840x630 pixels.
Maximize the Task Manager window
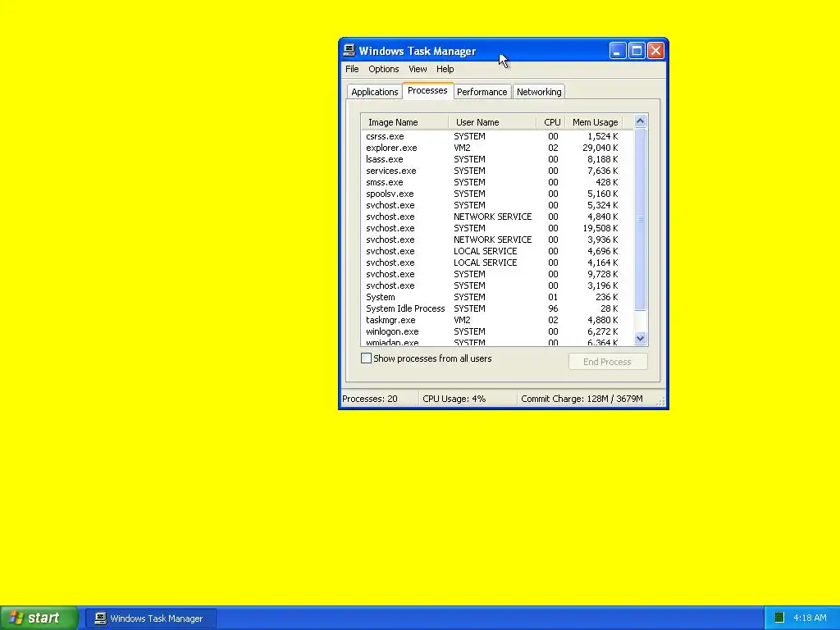pos(637,51)
